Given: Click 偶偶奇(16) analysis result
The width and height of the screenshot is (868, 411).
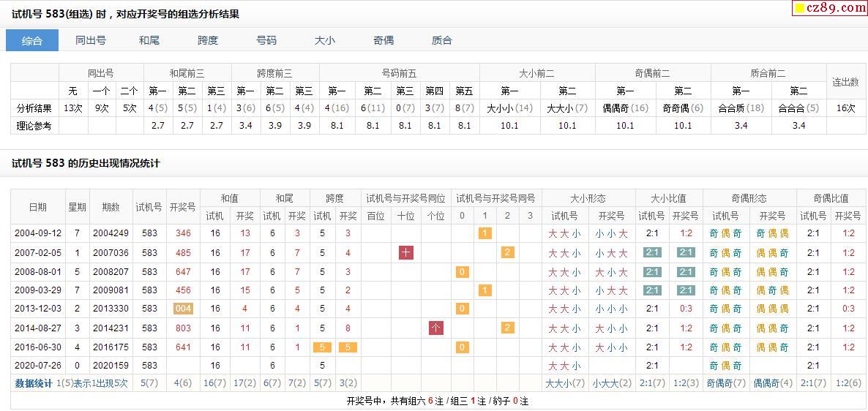Looking at the screenshot, I should tap(626, 108).
